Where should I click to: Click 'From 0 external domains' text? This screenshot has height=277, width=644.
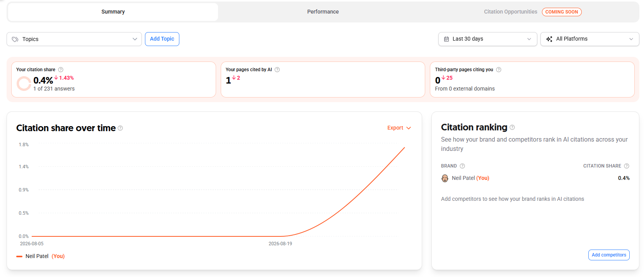(465, 89)
